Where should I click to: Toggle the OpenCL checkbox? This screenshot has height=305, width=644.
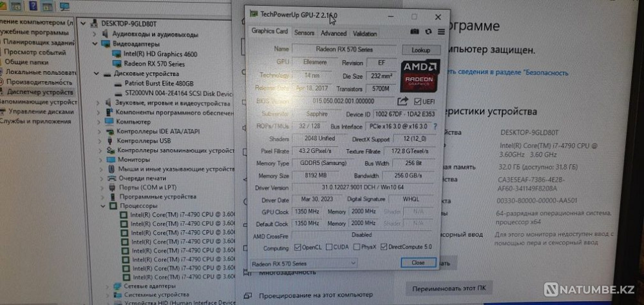tap(298, 248)
